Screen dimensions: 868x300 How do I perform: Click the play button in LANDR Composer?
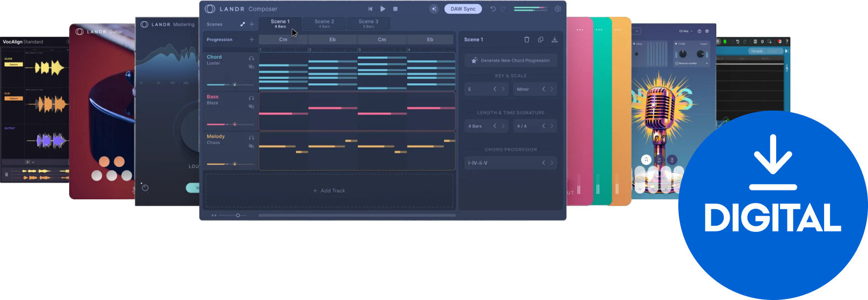[x=383, y=9]
